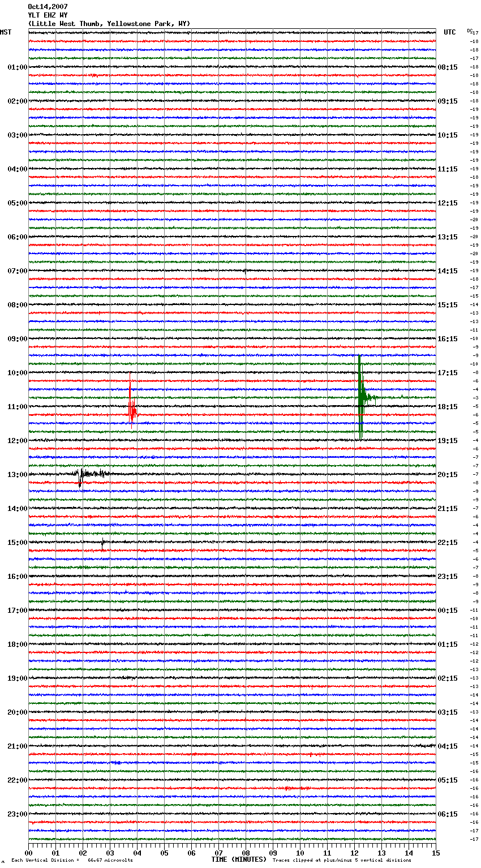Click the UTC column header
The width and height of the screenshot is (481, 868).
point(450,32)
